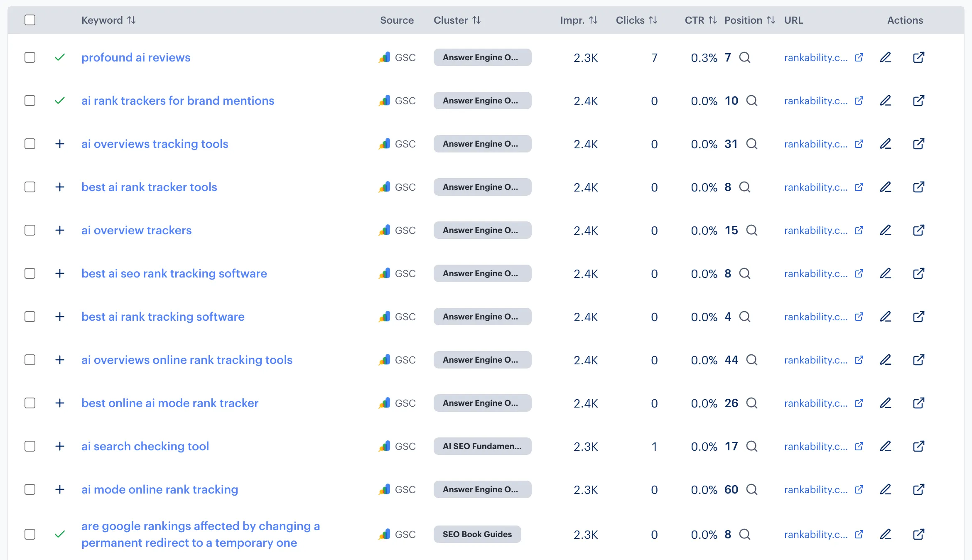The height and width of the screenshot is (560, 972).
Task: Click the position value 60
Action: pos(731,489)
